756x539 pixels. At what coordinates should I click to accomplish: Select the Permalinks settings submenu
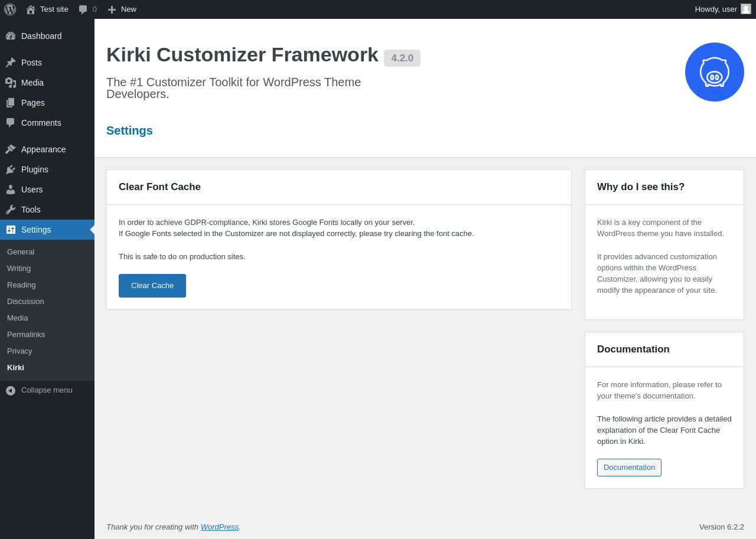click(x=26, y=334)
